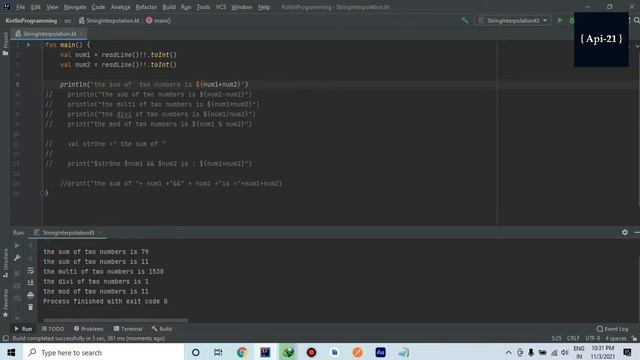Click the 5:25 cursor position indicator
The image size is (640, 360).
[556, 338]
